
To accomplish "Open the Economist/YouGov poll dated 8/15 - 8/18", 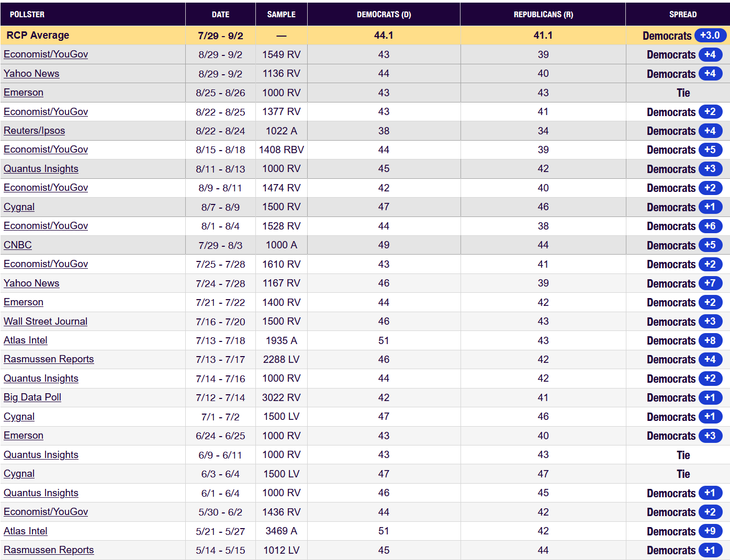I will coord(46,150).
